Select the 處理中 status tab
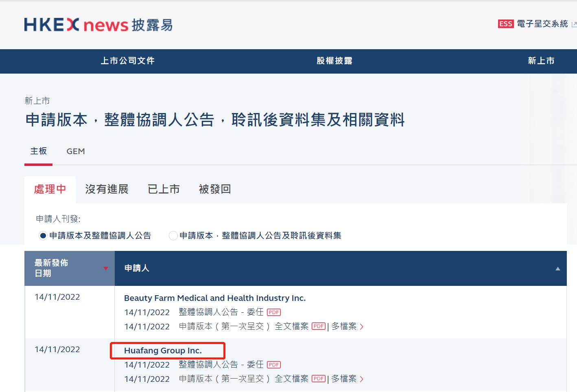This screenshot has height=392, width=577. click(x=50, y=189)
